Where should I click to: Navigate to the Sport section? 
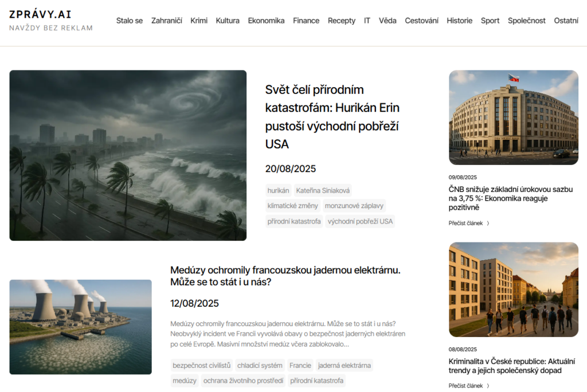(490, 21)
